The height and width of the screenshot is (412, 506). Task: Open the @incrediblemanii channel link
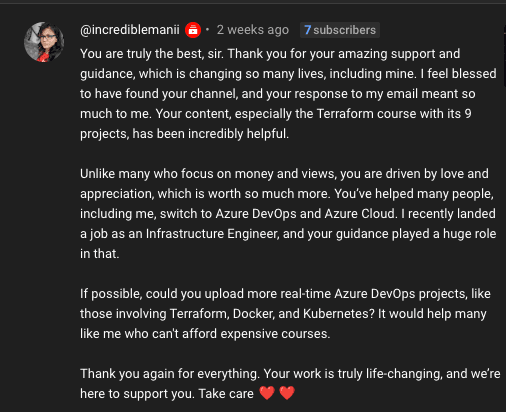pyautogui.click(x=130, y=30)
